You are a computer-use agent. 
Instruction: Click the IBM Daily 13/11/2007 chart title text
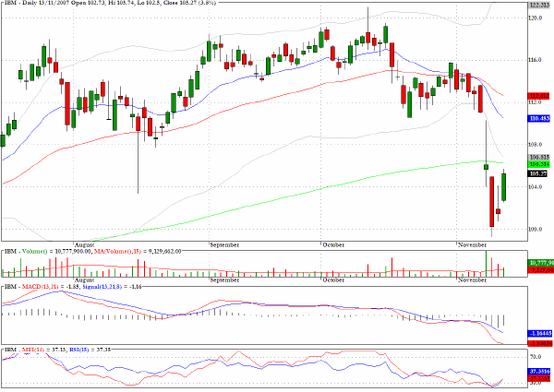point(110,3)
